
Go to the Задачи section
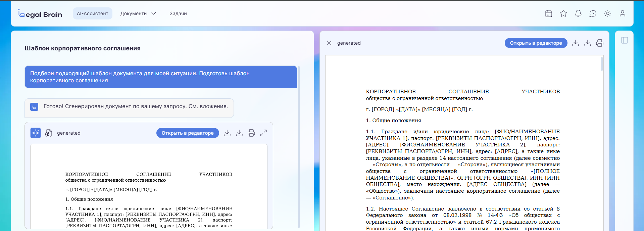click(x=178, y=13)
